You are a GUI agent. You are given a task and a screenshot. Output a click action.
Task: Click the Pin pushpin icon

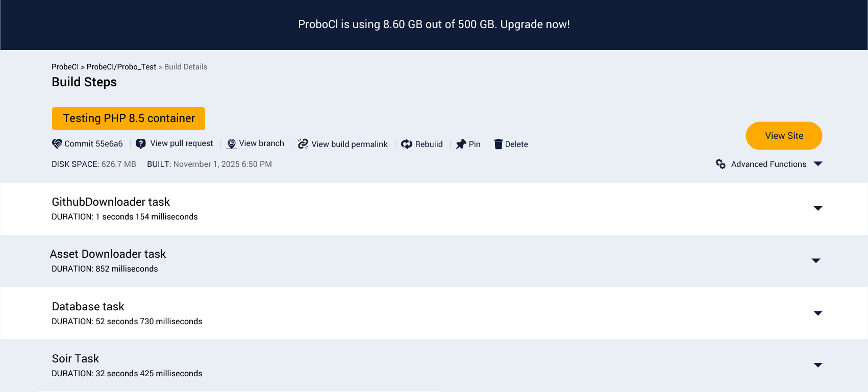461,144
